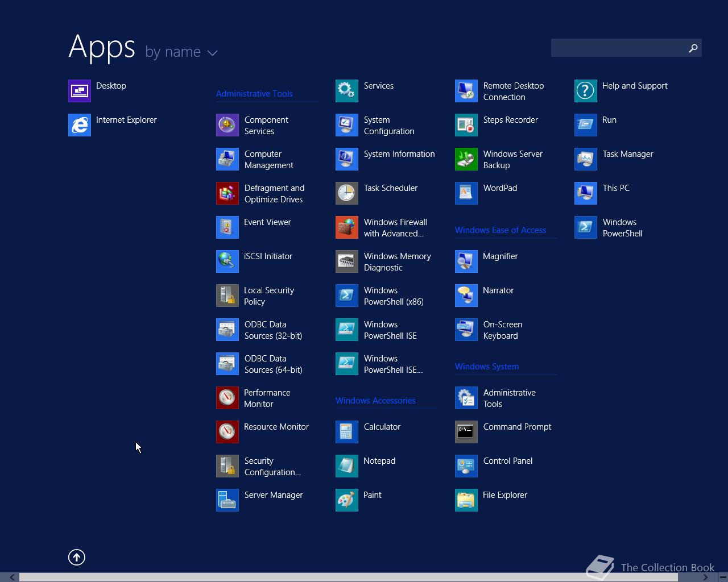This screenshot has height=582, width=728.
Task: Open ODBC Data Sources (32-bit) icon
Action: [x=227, y=330]
